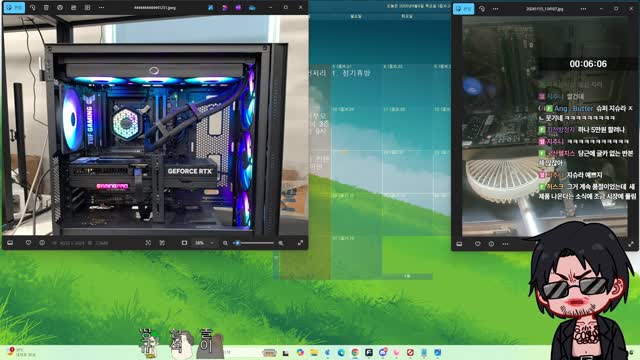This screenshot has width=640, height=360.
Task: Click the fit-to-window zoom icon
Action: (x=148, y=243)
